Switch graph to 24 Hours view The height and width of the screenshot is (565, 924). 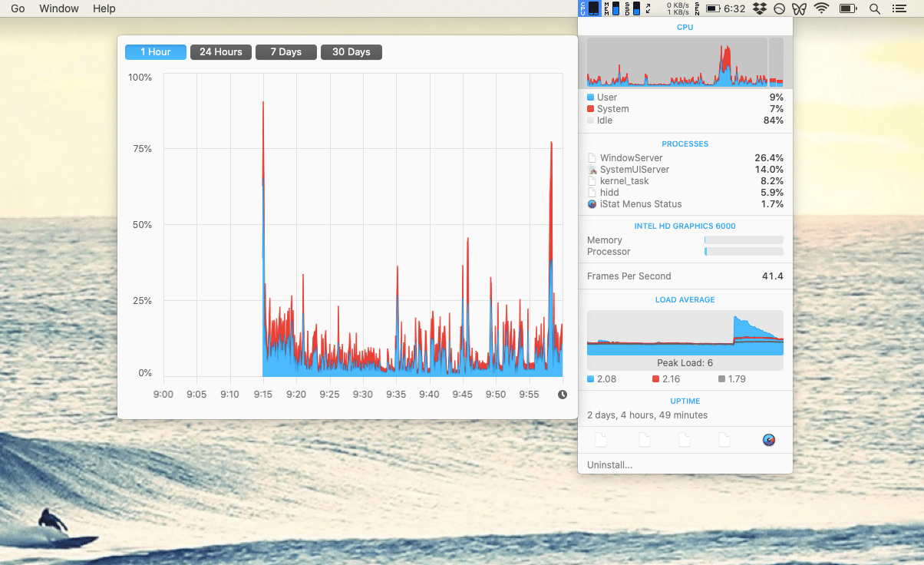point(221,52)
